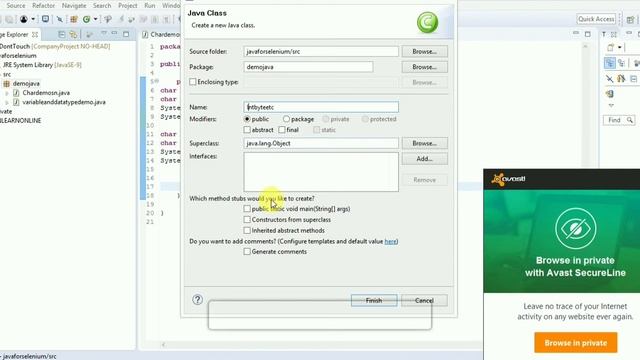
Task: Click the Name input field
Action: point(321,107)
